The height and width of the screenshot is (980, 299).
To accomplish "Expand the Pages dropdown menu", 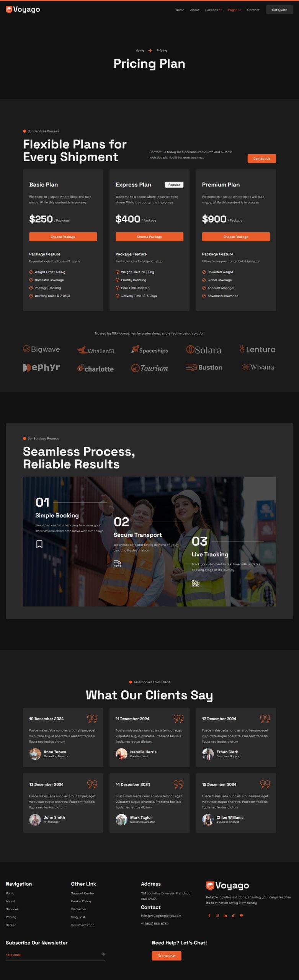I will point(234,10).
